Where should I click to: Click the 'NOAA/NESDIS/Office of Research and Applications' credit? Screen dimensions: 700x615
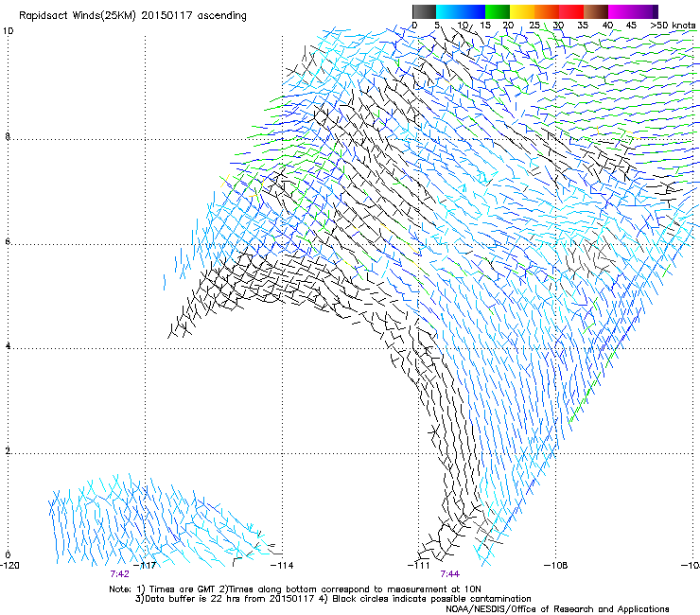(x=557, y=609)
